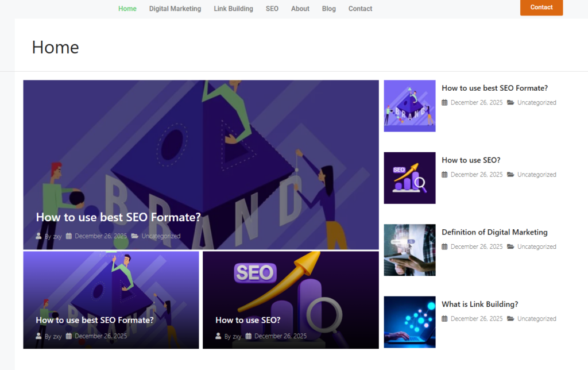Click calendar icon in bottom-left SEO Formate card
This screenshot has width=588, height=370.
point(69,336)
